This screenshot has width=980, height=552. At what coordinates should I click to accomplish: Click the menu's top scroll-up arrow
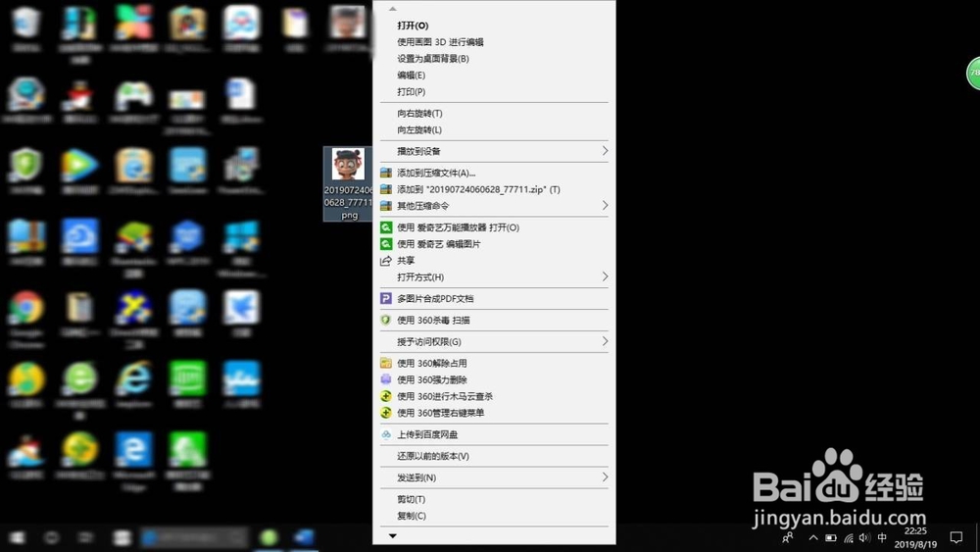point(393,9)
